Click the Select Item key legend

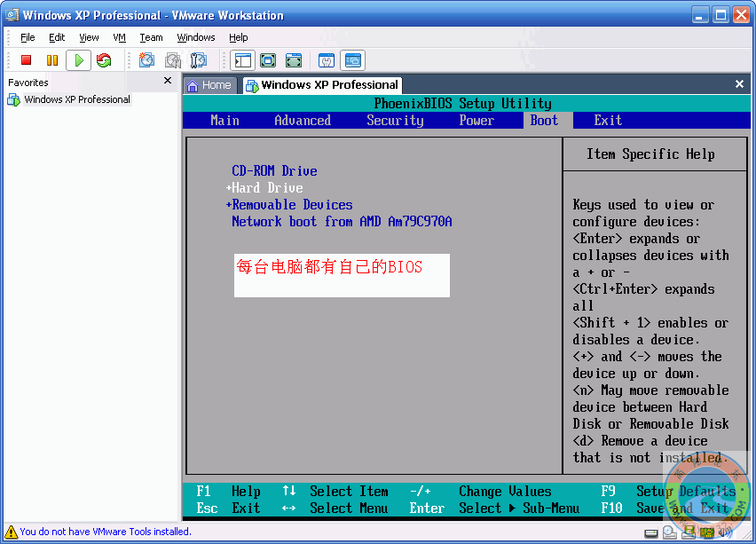coord(335,492)
